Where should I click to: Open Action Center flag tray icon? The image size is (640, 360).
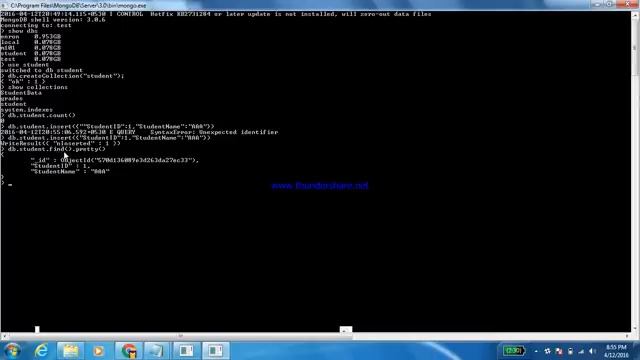[x=559, y=351]
